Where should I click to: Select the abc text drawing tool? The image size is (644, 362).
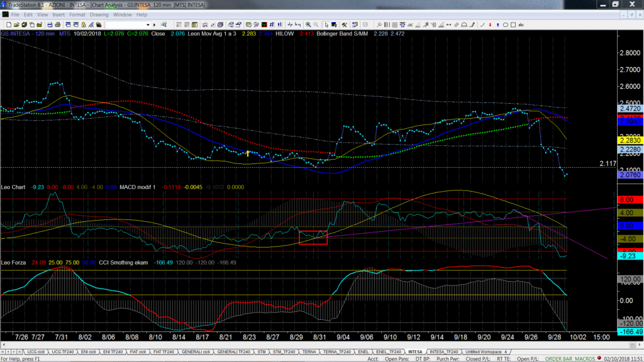point(521,25)
